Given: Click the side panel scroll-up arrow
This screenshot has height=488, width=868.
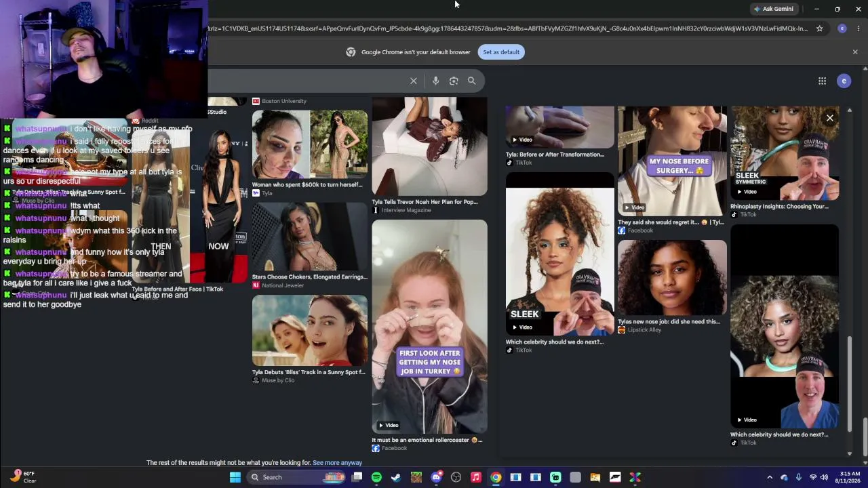Looking at the screenshot, I should coord(850,110).
